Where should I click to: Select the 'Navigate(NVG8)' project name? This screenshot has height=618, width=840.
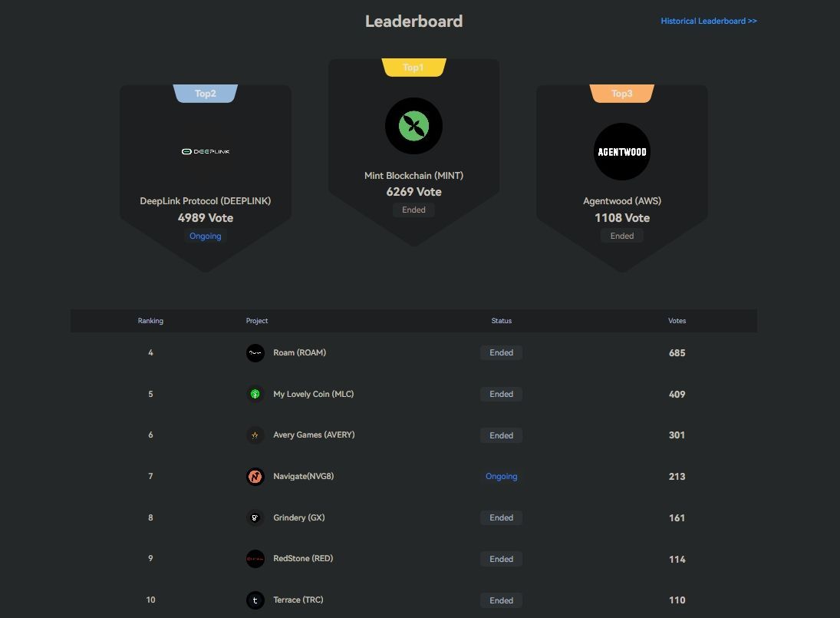303,476
